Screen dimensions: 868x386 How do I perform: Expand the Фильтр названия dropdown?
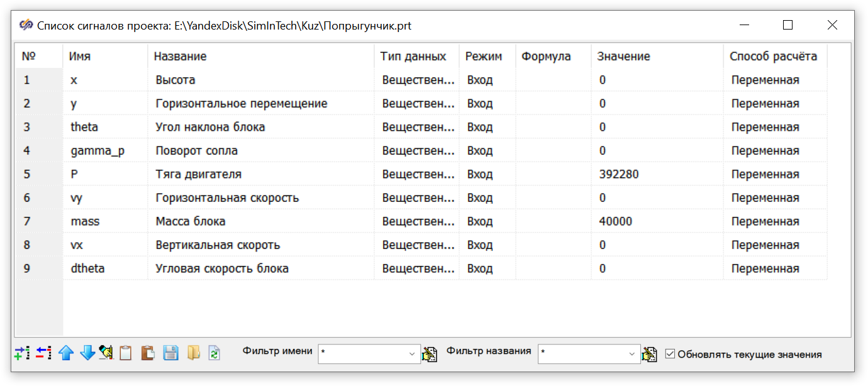click(x=633, y=355)
